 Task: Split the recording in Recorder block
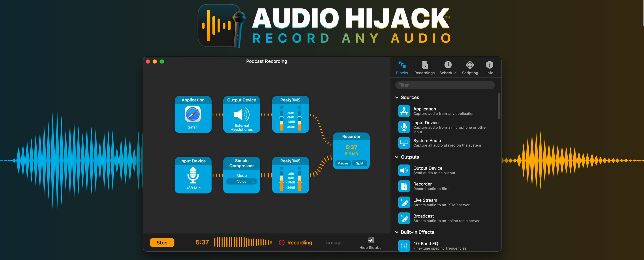tap(360, 163)
